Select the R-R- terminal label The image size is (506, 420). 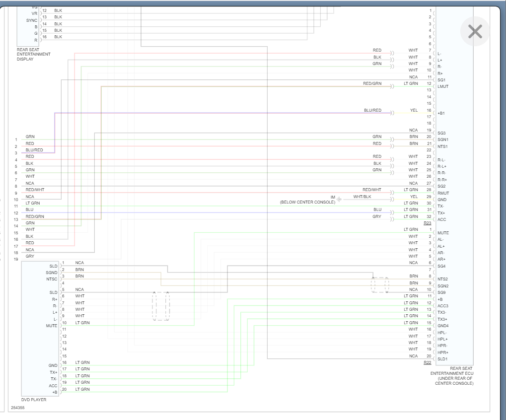click(442, 173)
